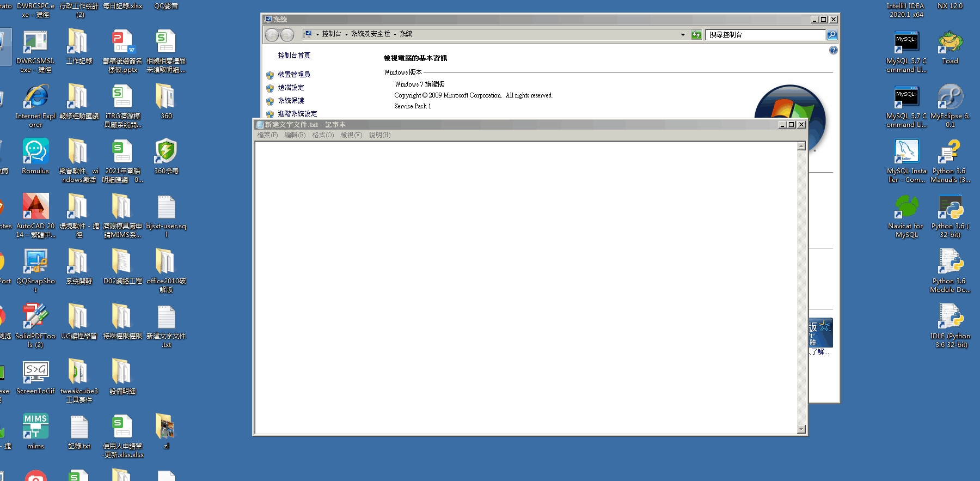Select the IDLE (Python 3.6 32-bit) icon
The width and height of the screenshot is (980, 481).
[950, 326]
